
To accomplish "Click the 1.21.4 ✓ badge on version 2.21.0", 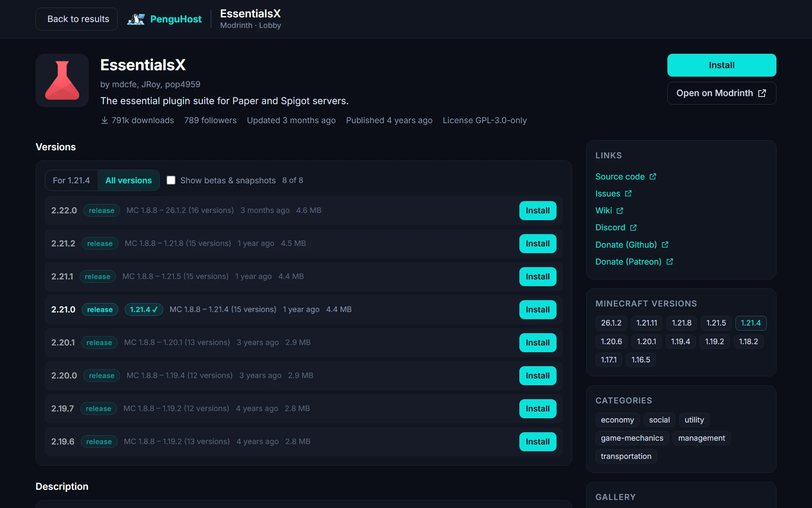I will pos(144,309).
